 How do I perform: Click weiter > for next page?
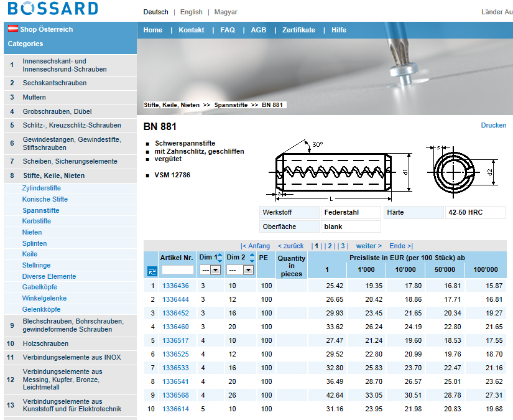(x=369, y=246)
